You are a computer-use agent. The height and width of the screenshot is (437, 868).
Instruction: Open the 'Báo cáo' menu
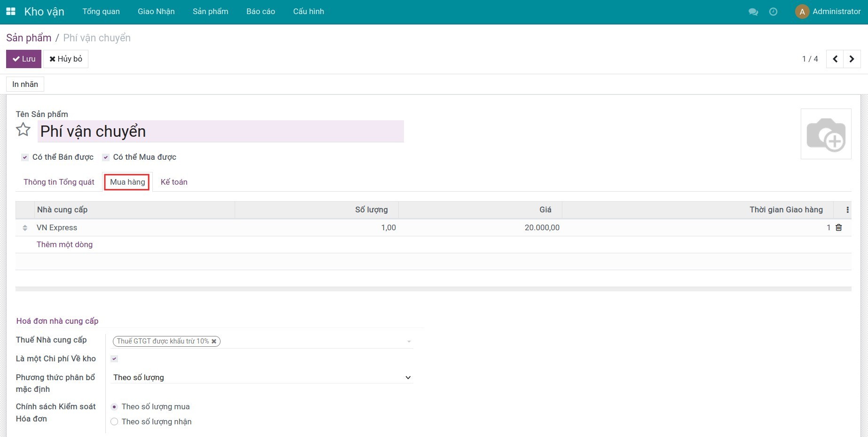coord(260,12)
